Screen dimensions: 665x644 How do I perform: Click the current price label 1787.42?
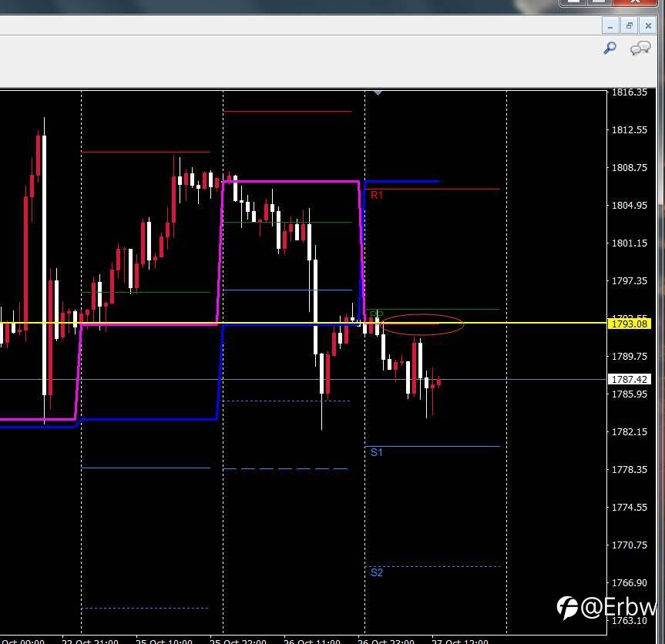coord(630,379)
